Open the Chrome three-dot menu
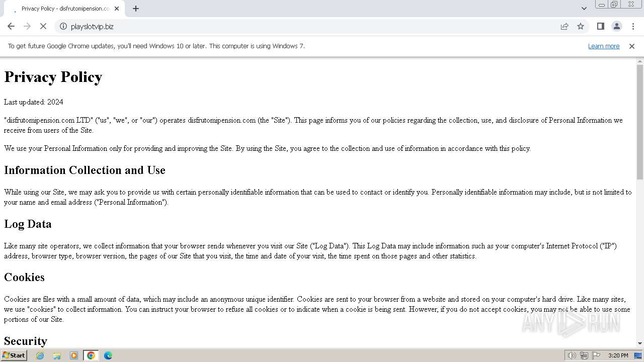The image size is (644, 362). 633,26
